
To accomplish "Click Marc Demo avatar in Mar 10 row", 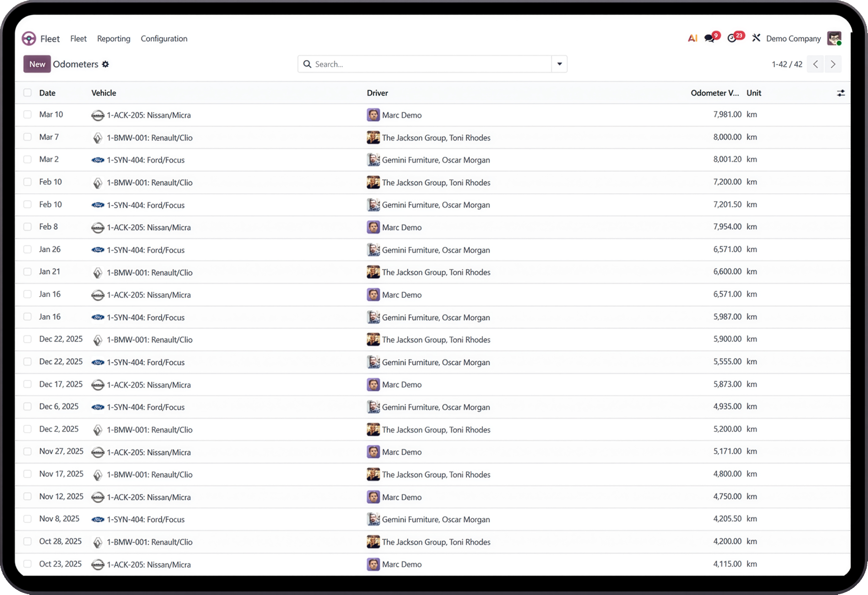I will pyautogui.click(x=373, y=115).
